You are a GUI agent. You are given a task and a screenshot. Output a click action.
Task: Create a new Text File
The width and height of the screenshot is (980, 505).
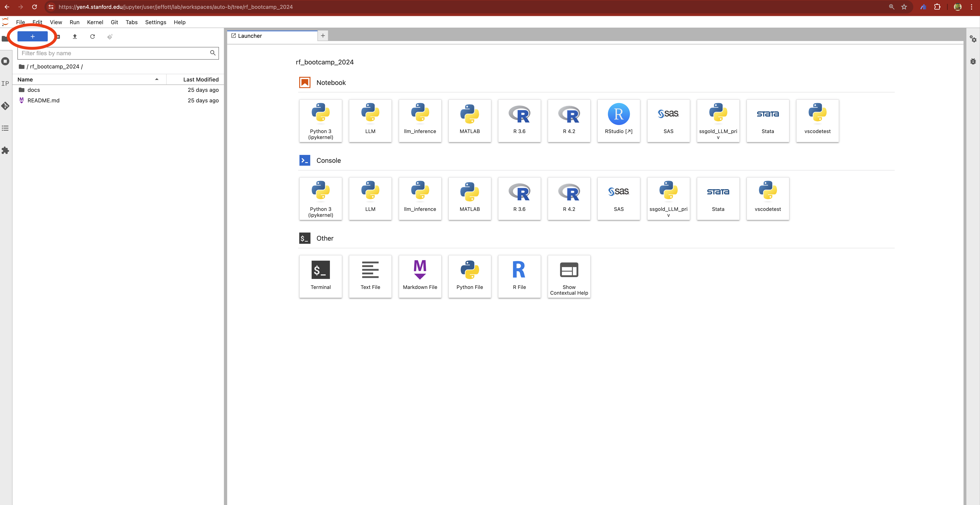point(370,276)
